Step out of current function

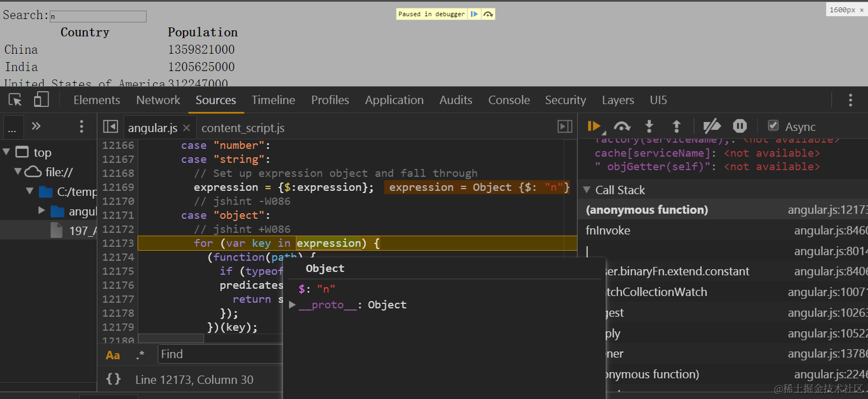[x=676, y=126]
